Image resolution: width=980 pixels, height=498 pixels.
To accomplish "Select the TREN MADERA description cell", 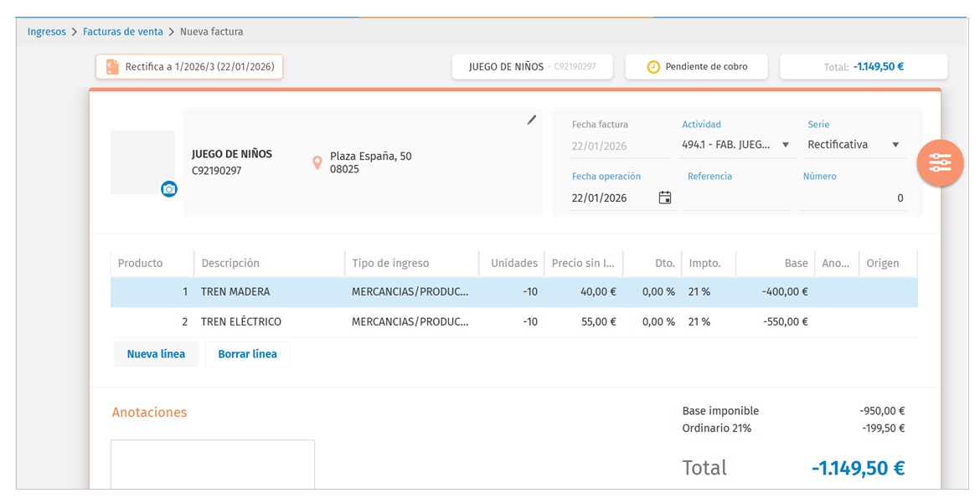I will (270, 292).
